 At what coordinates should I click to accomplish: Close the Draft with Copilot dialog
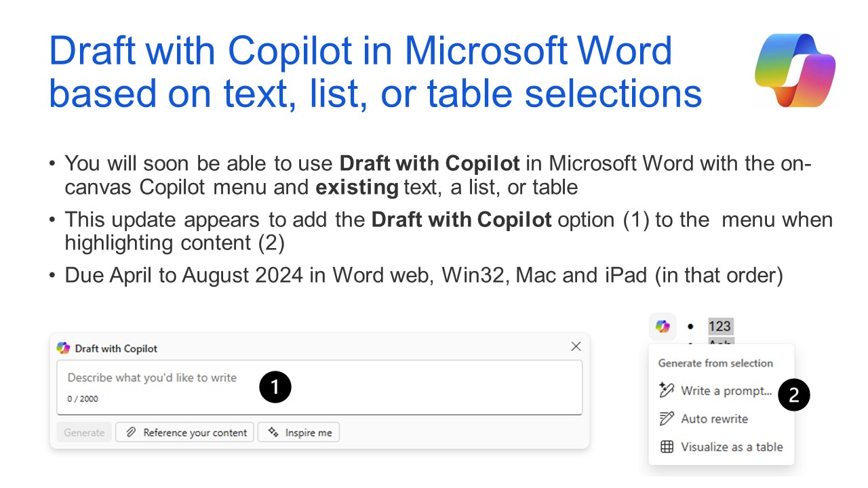click(x=576, y=346)
